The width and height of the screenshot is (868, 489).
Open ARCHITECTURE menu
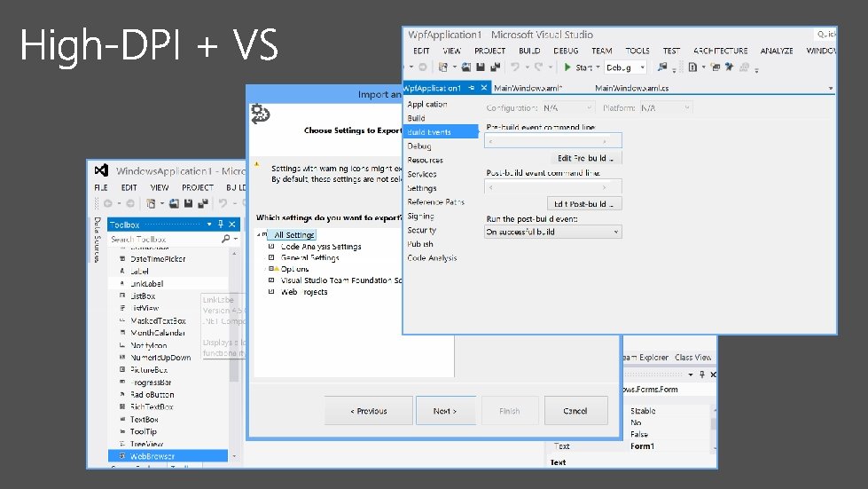pos(720,51)
